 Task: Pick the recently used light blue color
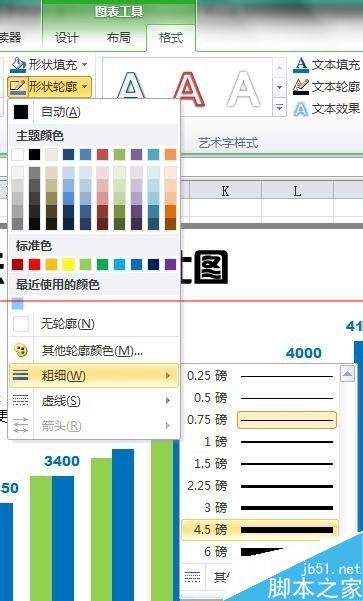18,304
